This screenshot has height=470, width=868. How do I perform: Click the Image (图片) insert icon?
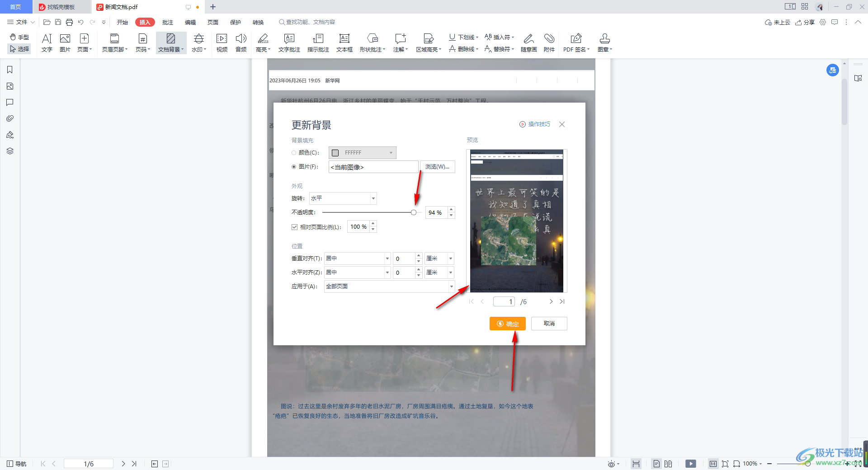tap(65, 43)
